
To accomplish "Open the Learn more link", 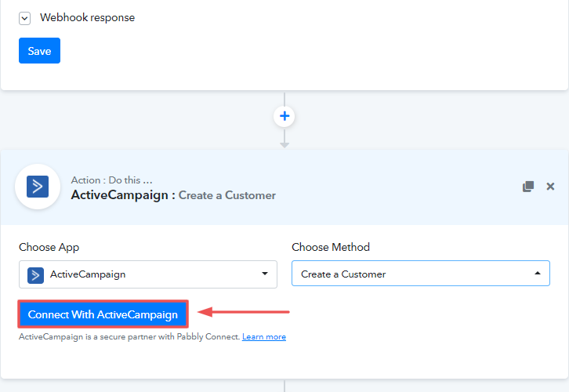I will tap(264, 337).
